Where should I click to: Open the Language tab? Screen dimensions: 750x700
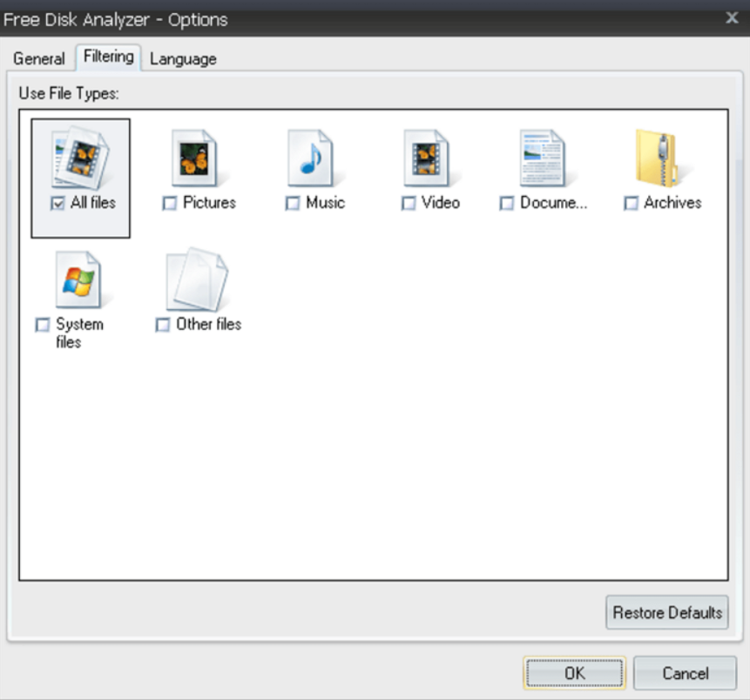point(182,58)
